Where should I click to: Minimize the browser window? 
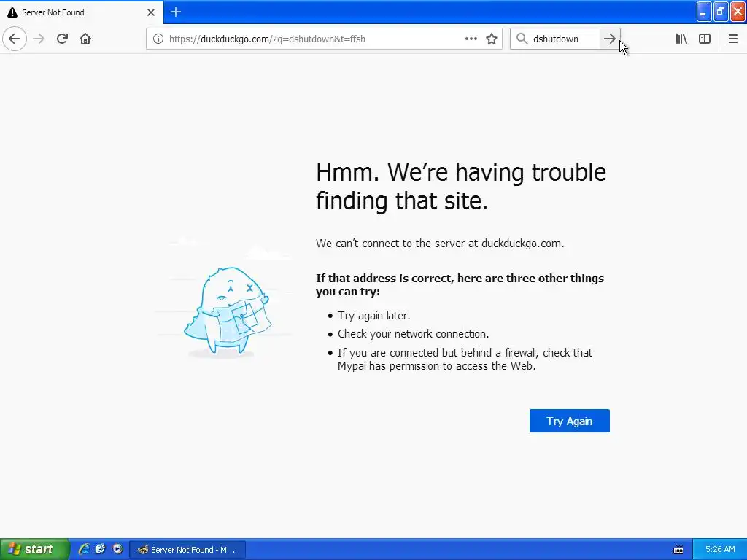pyautogui.click(x=704, y=12)
